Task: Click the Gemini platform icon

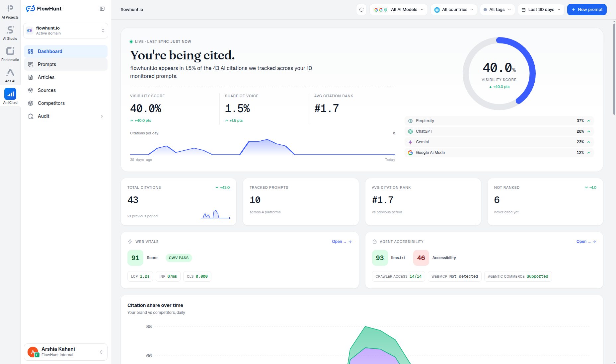Action: (410, 142)
